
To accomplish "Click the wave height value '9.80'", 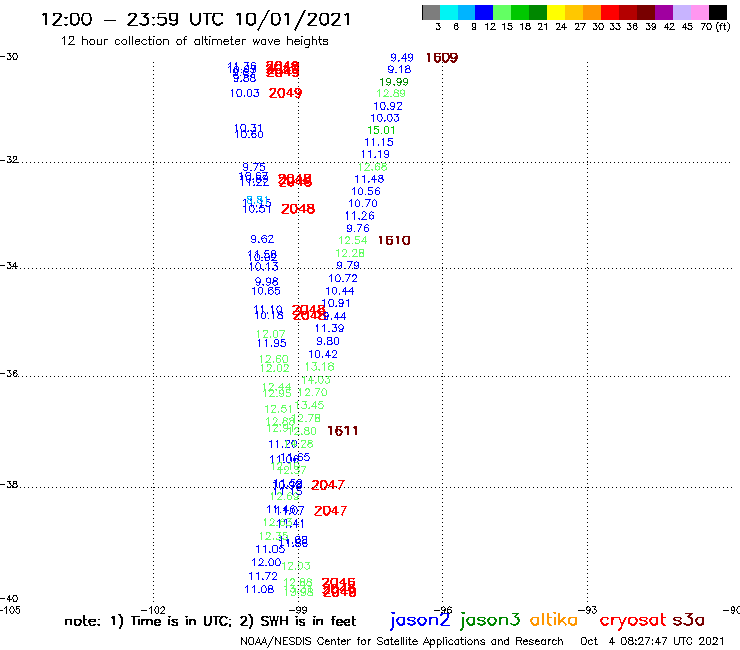I will 328,341.
